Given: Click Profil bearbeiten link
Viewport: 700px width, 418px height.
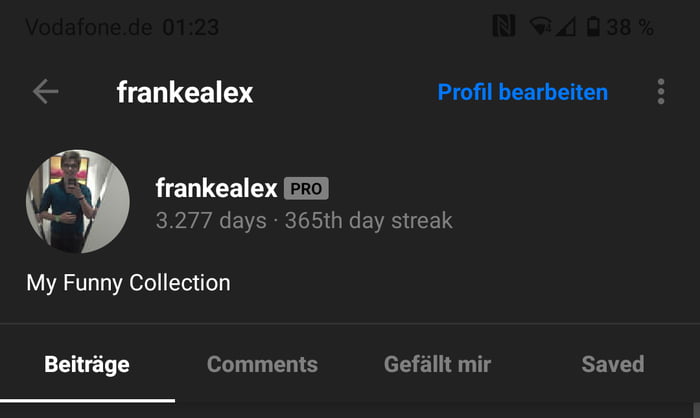Looking at the screenshot, I should [522, 92].
